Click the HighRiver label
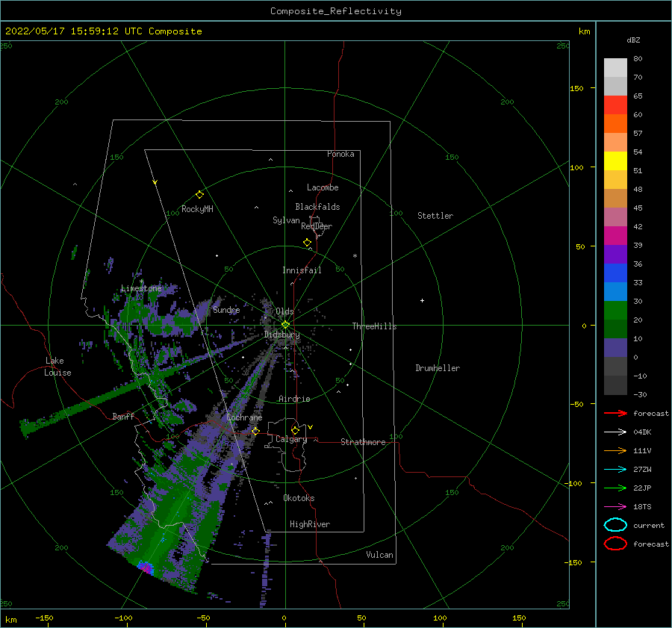The width and height of the screenshot is (672, 628). coord(310,524)
